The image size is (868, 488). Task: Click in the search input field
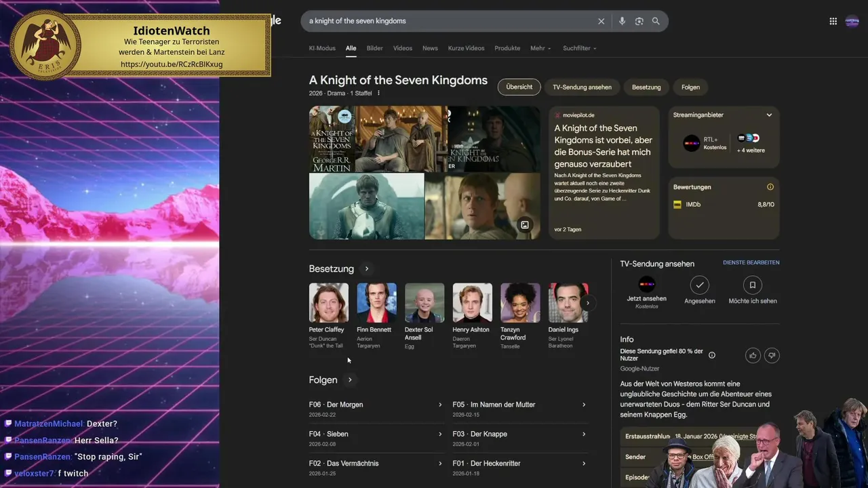click(x=448, y=21)
